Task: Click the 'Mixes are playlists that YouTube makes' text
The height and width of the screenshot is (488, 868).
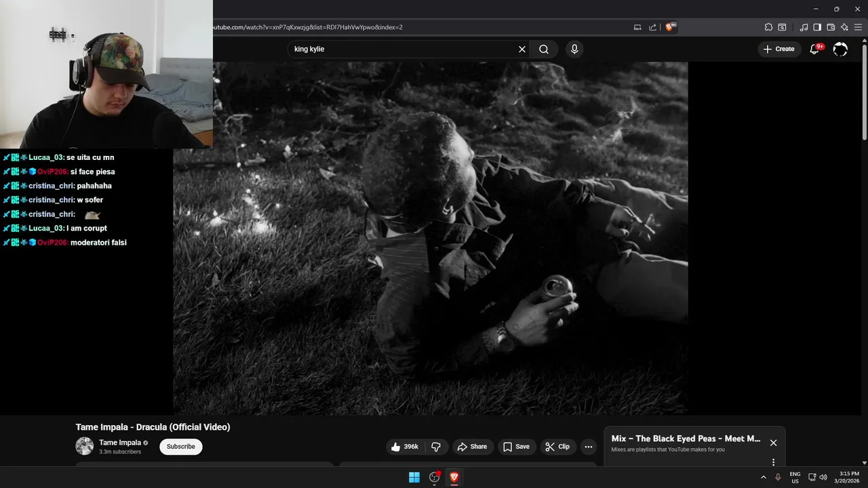Action: 668,449
